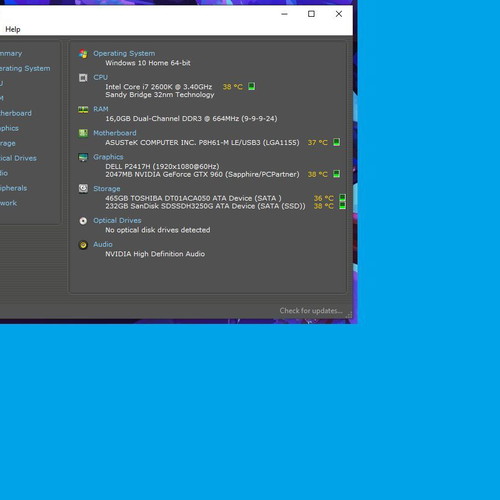This screenshot has height=500, width=500.
Task: Select Optical Drives in the sidebar
Action: click(18, 158)
